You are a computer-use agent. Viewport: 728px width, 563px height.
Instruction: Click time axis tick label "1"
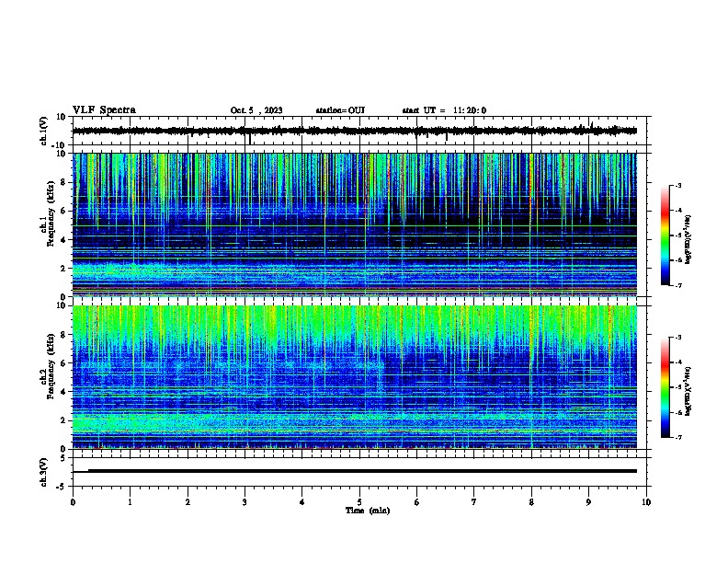point(130,502)
